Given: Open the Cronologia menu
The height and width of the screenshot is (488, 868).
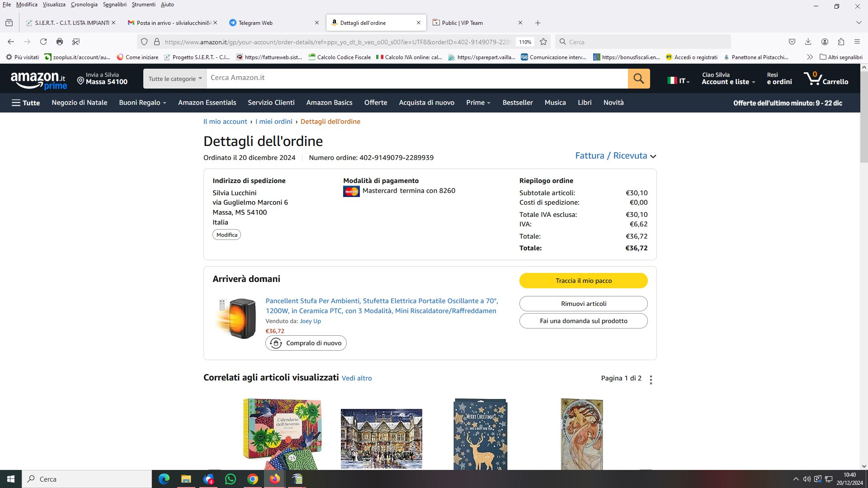Looking at the screenshot, I should tap(84, 5).
